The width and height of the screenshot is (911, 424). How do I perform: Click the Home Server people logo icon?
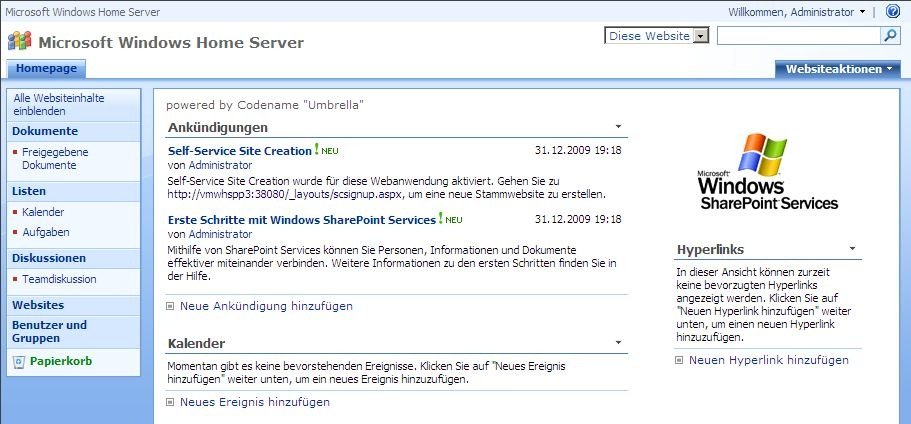coord(20,41)
